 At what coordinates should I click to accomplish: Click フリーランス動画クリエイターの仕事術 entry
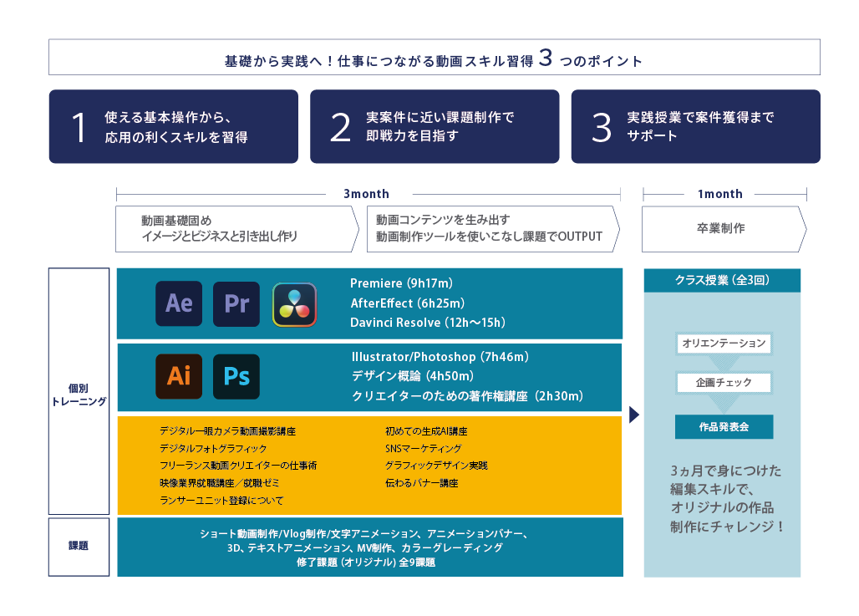tap(238, 466)
